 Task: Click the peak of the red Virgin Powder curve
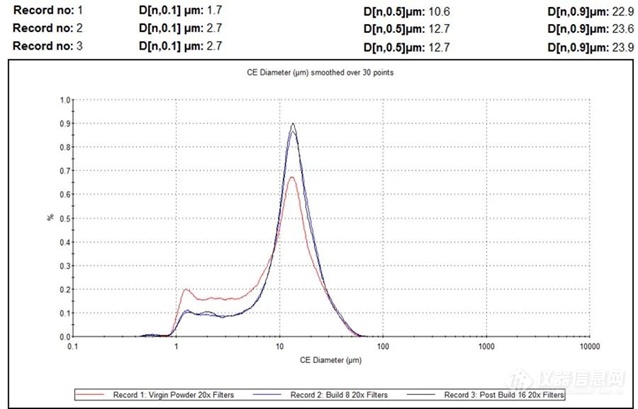[291, 177]
